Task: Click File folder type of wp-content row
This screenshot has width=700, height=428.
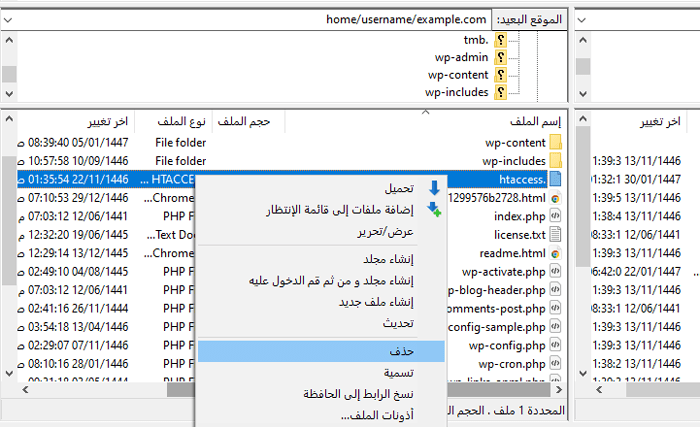Action: click(x=180, y=142)
